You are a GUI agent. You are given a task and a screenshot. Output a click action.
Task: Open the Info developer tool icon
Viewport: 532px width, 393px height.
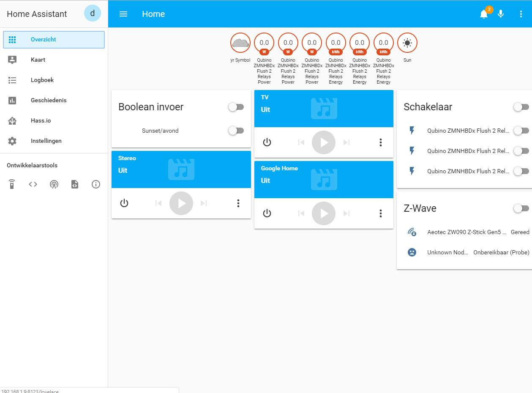pyautogui.click(x=96, y=184)
